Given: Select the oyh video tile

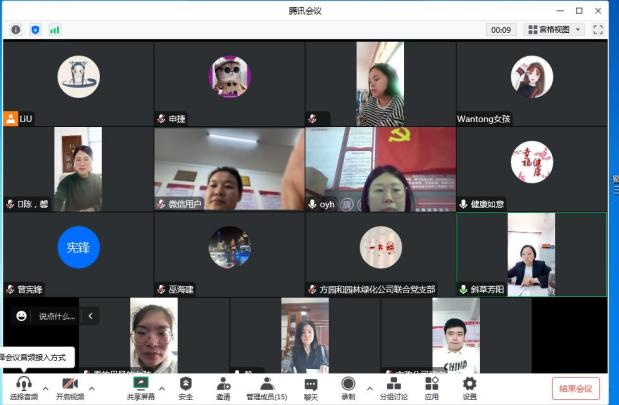Looking at the screenshot, I should pos(381,169).
